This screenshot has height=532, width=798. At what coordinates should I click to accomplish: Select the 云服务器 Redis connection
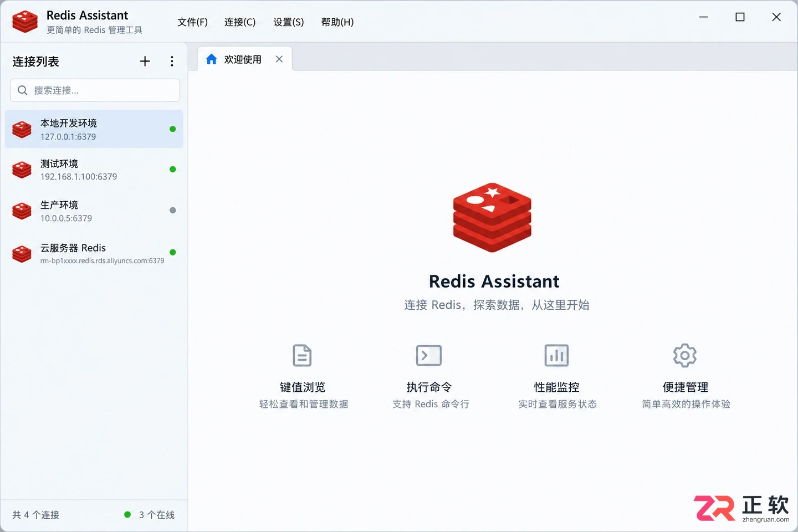pos(94,253)
